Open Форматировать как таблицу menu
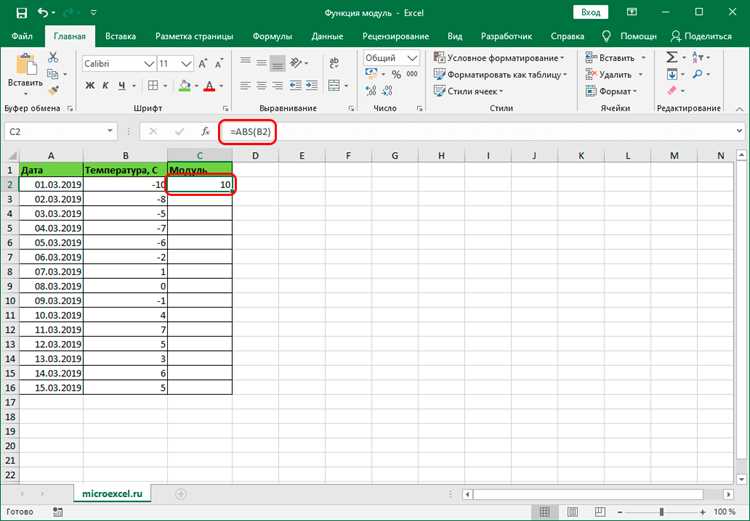 tap(500, 75)
